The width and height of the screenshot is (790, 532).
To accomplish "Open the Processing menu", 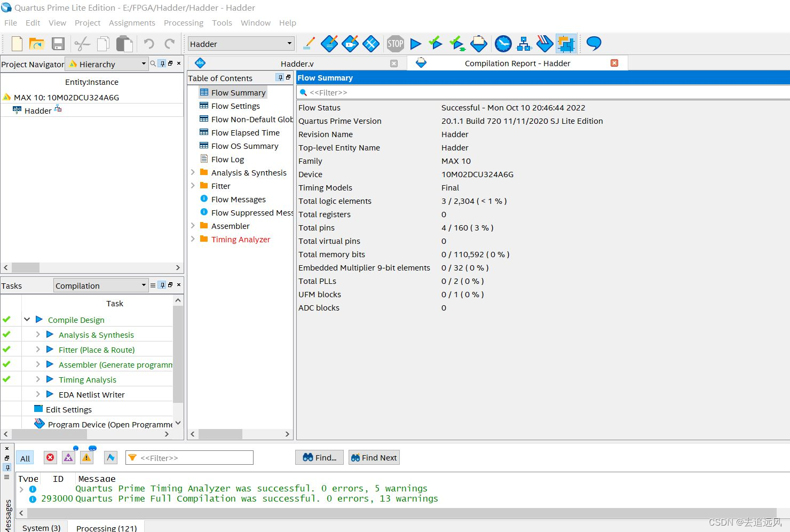I will pos(184,23).
